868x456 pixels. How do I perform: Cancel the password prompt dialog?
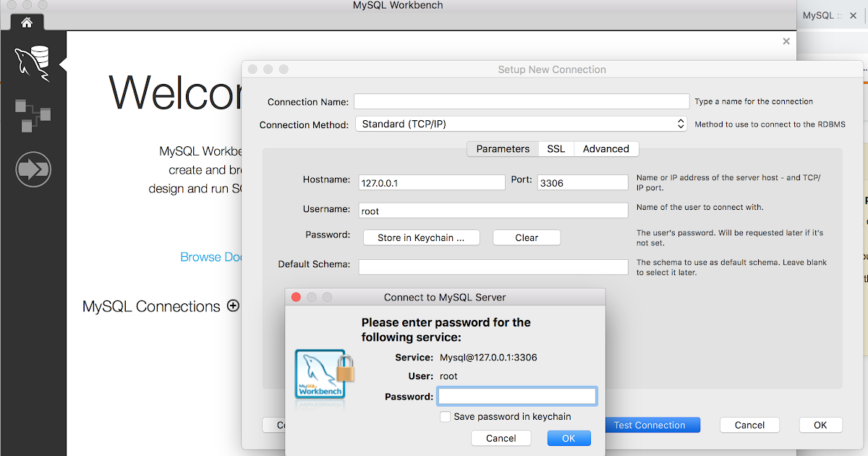[501, 438]
